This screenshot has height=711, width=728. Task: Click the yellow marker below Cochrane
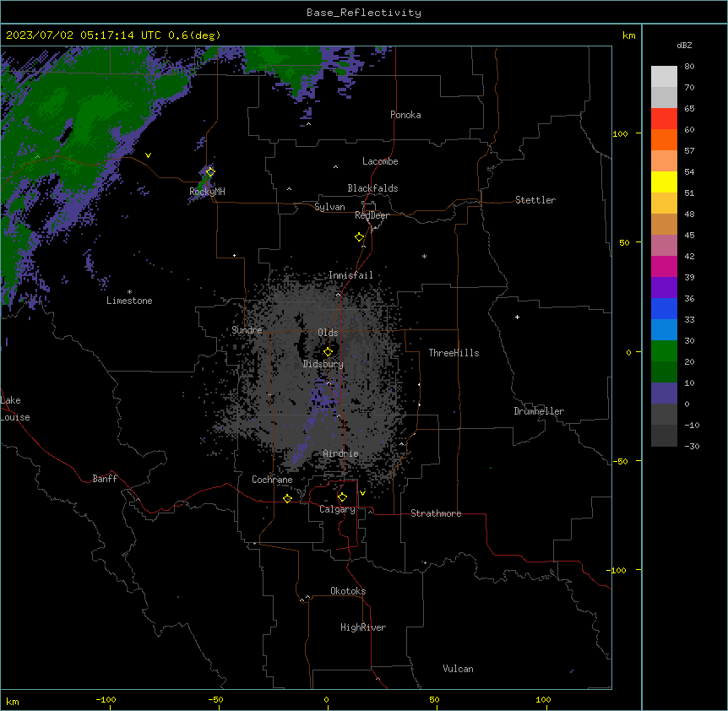(x=287, y=498)
